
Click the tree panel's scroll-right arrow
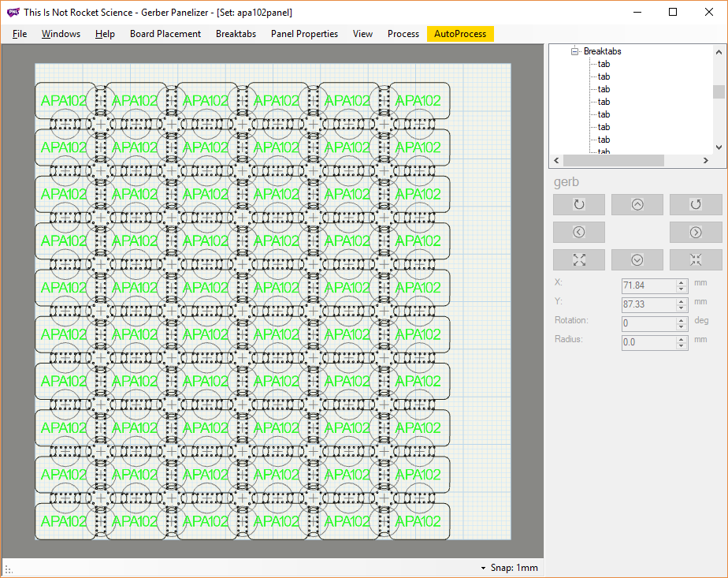706,160
